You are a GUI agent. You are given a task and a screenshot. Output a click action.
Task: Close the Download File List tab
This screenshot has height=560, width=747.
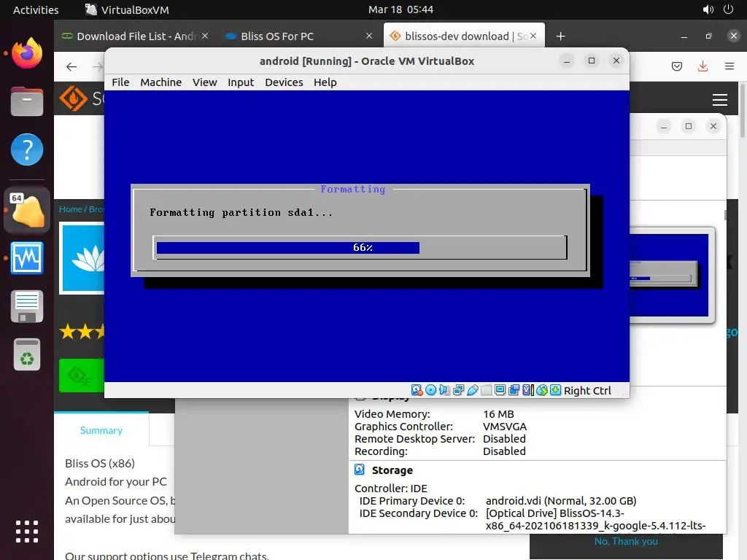[x=205, y=36]
